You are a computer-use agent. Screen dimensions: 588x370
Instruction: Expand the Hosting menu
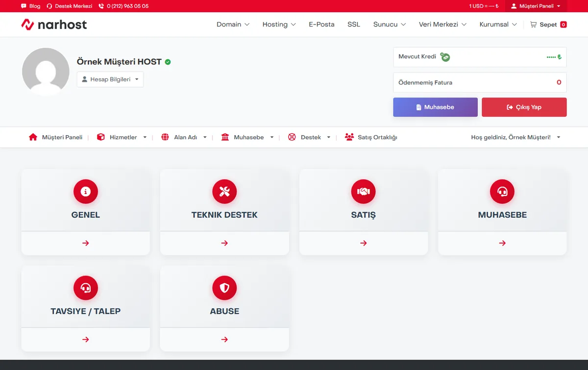[279, 25]
